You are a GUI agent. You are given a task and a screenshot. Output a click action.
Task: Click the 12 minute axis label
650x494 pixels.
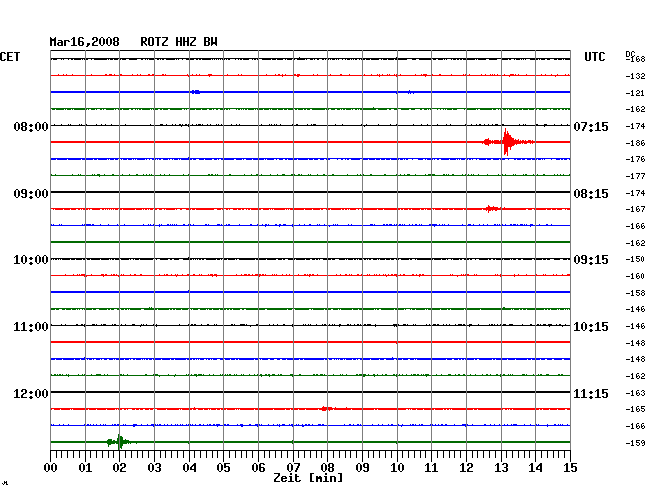[466, 468]
